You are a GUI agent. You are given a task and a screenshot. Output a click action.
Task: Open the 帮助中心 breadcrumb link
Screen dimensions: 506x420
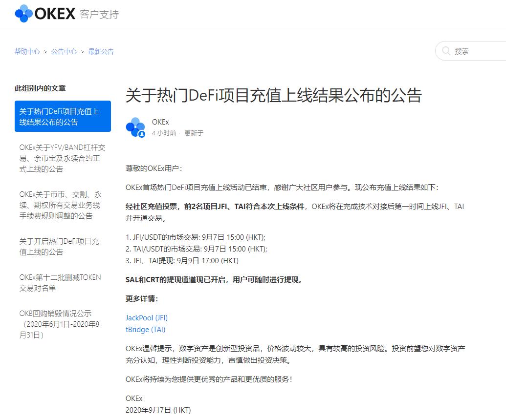click(26, 51)
